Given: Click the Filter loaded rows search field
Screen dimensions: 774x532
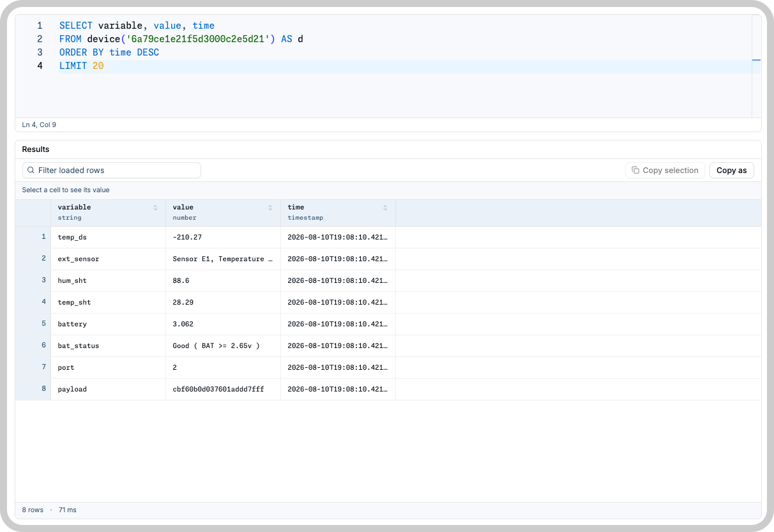Looking at the screenshot, I should 112,171.
